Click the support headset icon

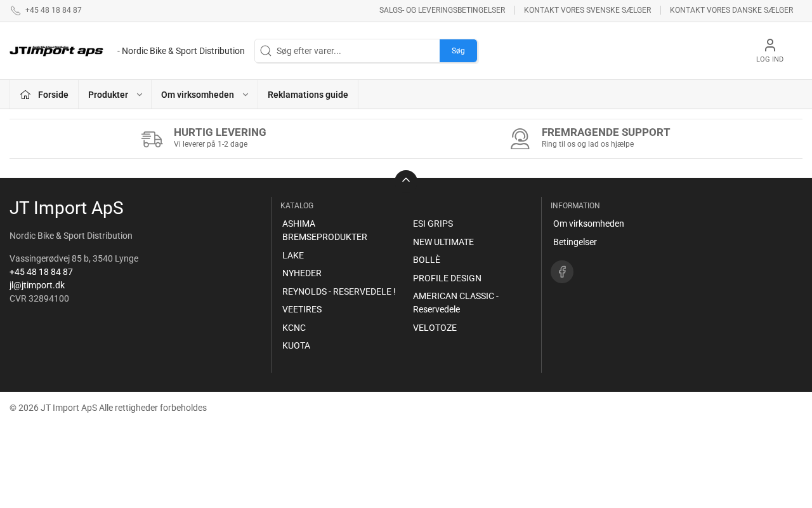[x=520, y=138]
